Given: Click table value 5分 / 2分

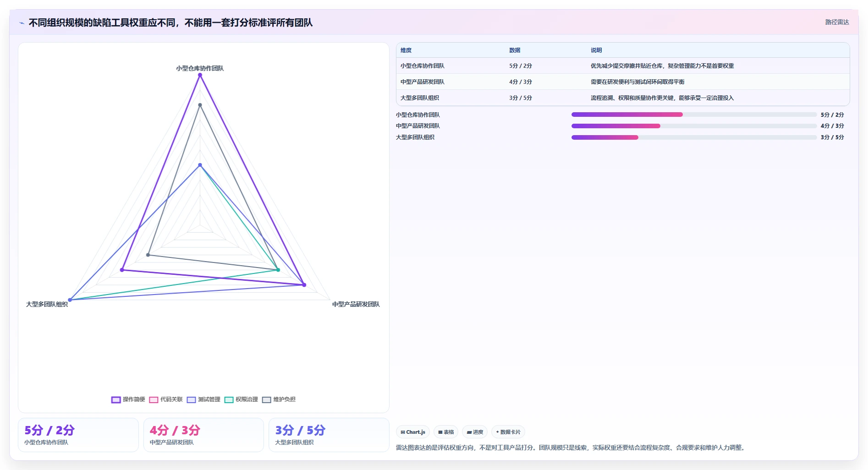Looking at the screenshot, I should tap(521, 66).
